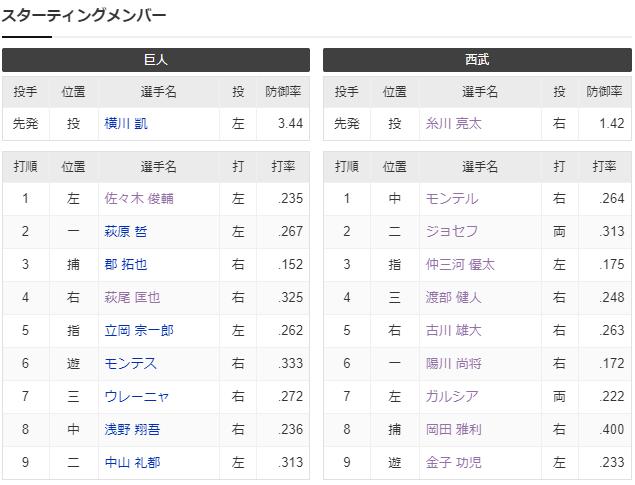635x485 pixels.
Task: Click player link 佐々木 俊輔
Action: click(x=139, y=198)
